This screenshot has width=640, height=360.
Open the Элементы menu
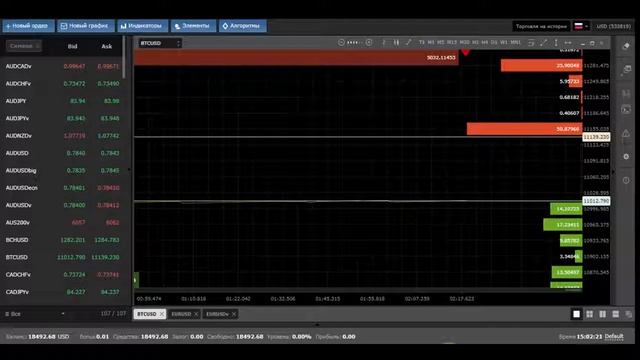(x=193, y=26)
